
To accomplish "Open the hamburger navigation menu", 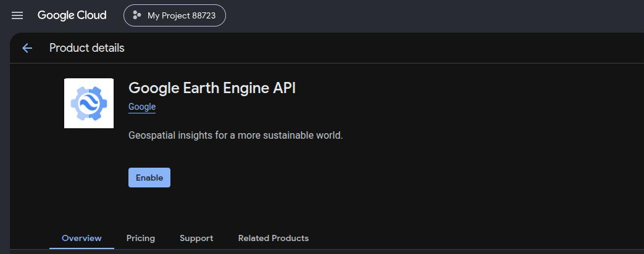I will 17,15.
